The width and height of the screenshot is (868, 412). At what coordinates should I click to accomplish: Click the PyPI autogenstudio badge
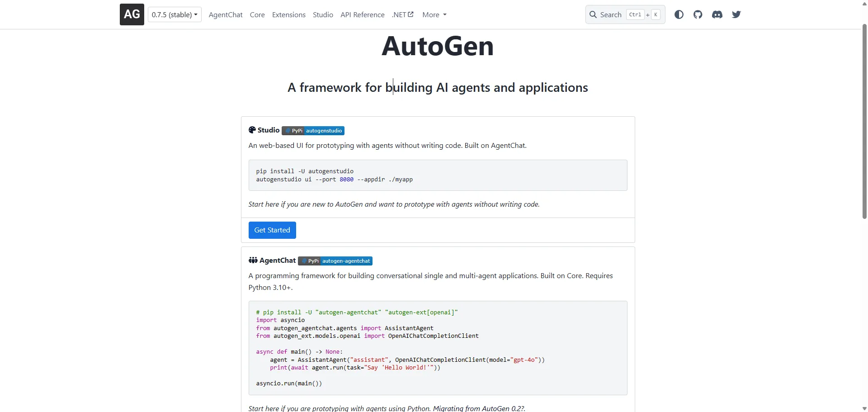click(x=313, y=131)
